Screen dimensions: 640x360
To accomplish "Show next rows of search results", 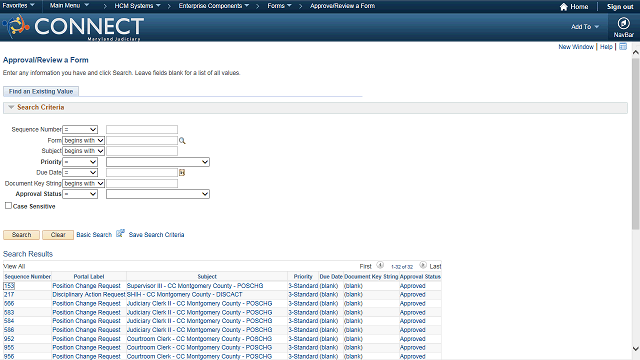I will [x=423, y=265].
